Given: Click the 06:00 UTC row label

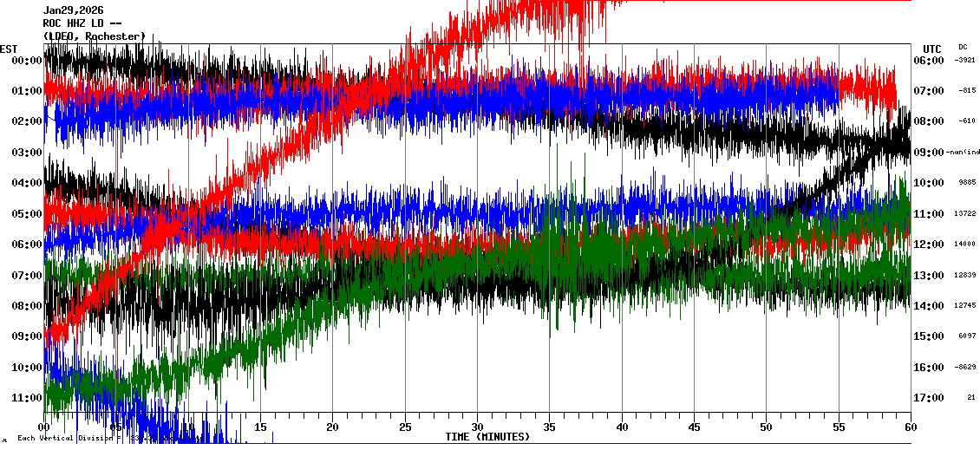Looking at the screenshot, I should (927, 61).
